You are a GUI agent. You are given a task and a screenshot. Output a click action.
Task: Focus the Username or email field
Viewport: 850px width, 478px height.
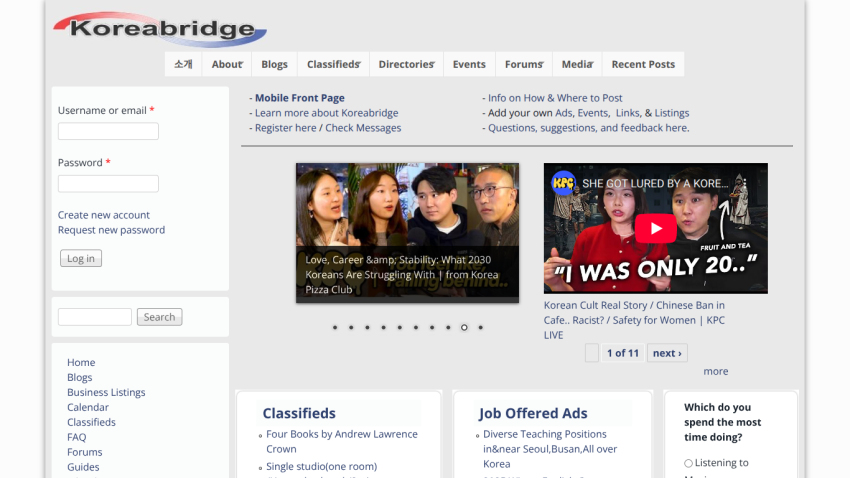[x=108, y=131]
